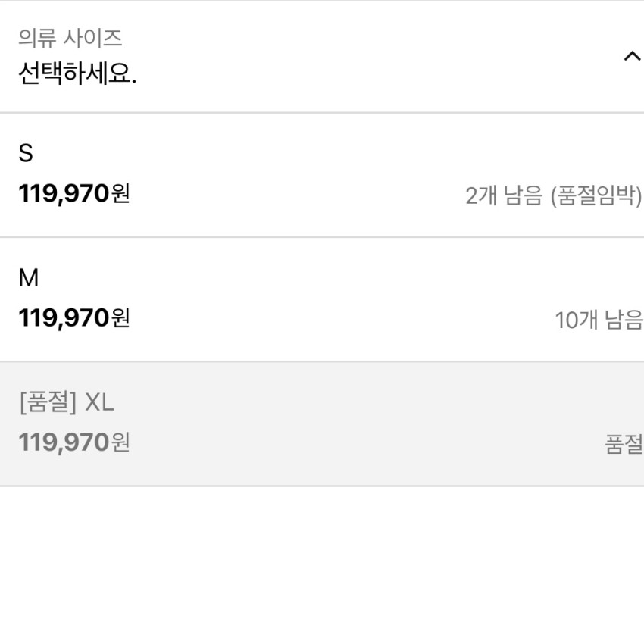Viewport: 644px width, 644px height.
Task: Click the 119,970원 price in M row
Action: coord(74,318)
